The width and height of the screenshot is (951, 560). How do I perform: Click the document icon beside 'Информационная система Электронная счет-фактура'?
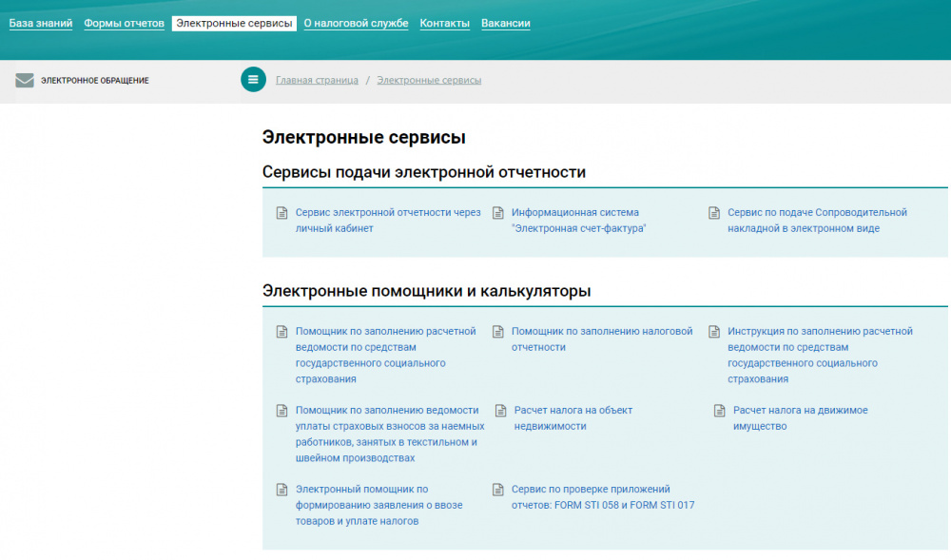(x=497, y=211)
